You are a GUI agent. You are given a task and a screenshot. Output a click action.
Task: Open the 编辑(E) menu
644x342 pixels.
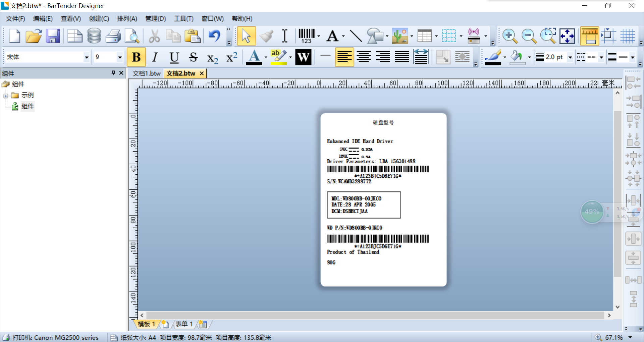pyautogui.click(x=43, y=18)
